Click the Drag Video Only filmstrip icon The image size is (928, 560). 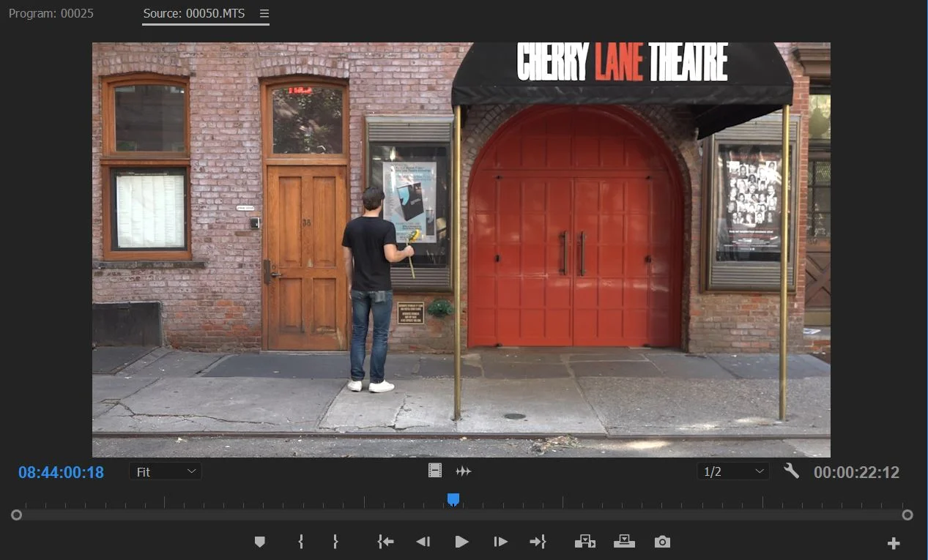pos(435,471)
